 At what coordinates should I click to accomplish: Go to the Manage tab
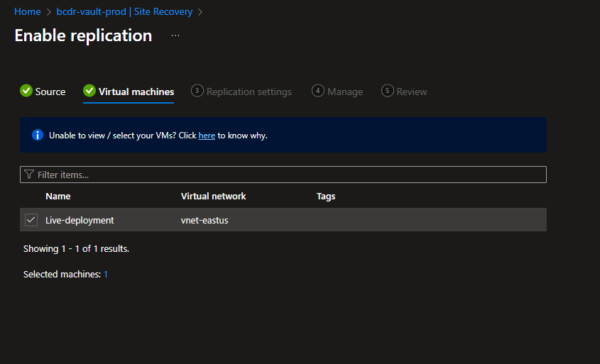[x=345, y=92]
